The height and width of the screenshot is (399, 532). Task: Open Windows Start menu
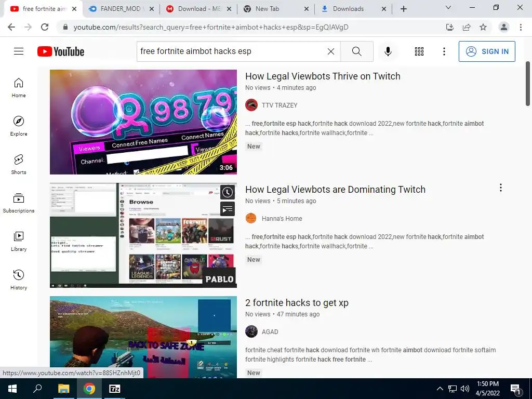[x=12, y=389]
